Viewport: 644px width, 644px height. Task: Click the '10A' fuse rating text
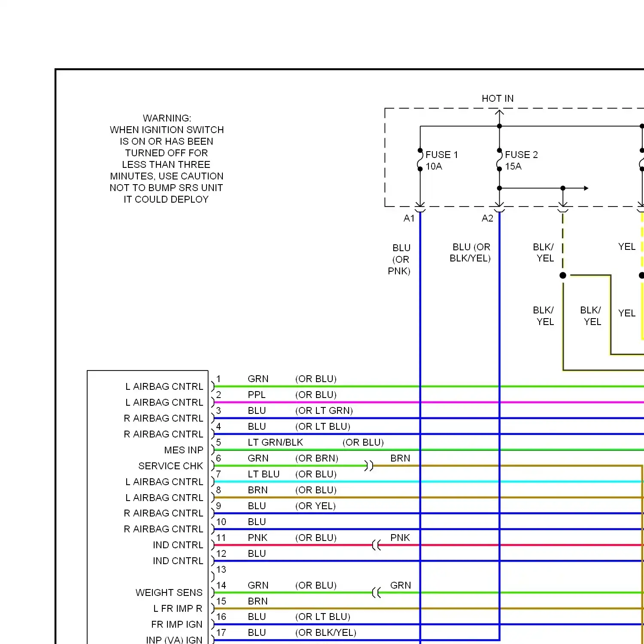click(434, 166)
